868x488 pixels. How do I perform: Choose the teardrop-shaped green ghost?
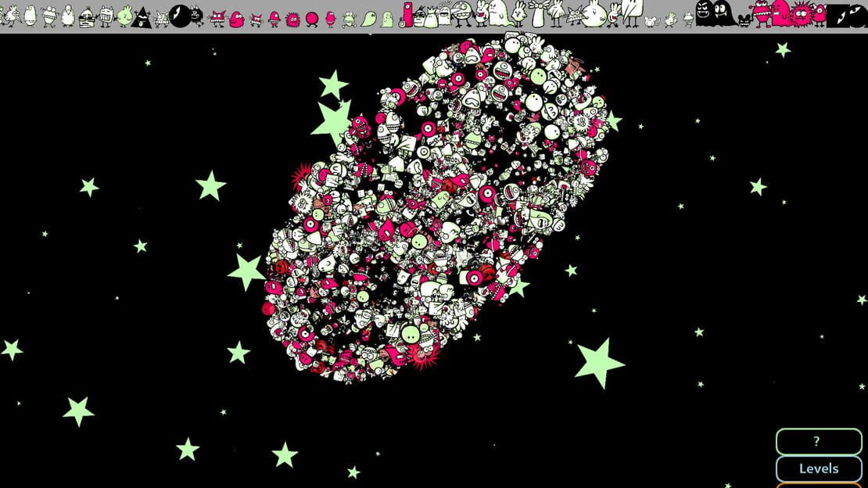click(x=368, y=20)
